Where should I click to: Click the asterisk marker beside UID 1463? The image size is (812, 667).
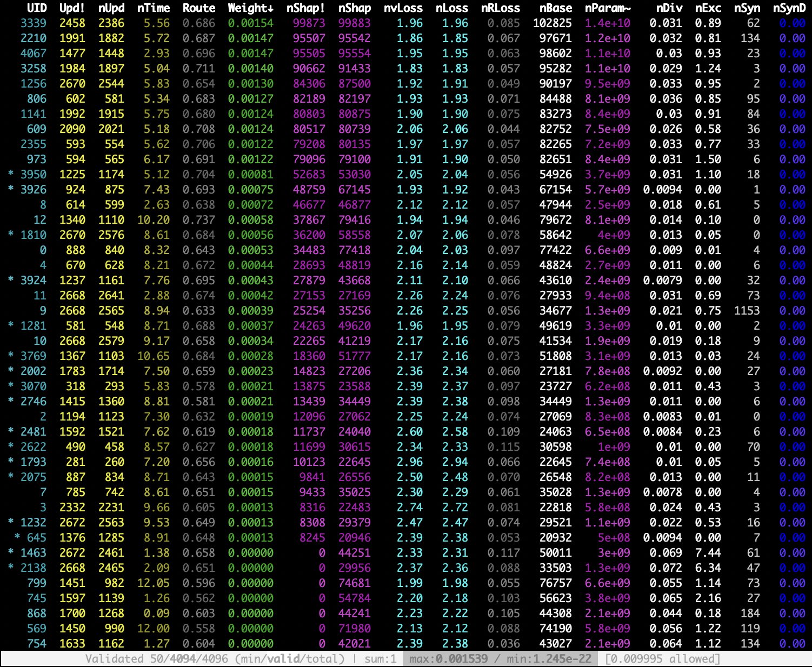pyautogui.click(x=11, y=553)
